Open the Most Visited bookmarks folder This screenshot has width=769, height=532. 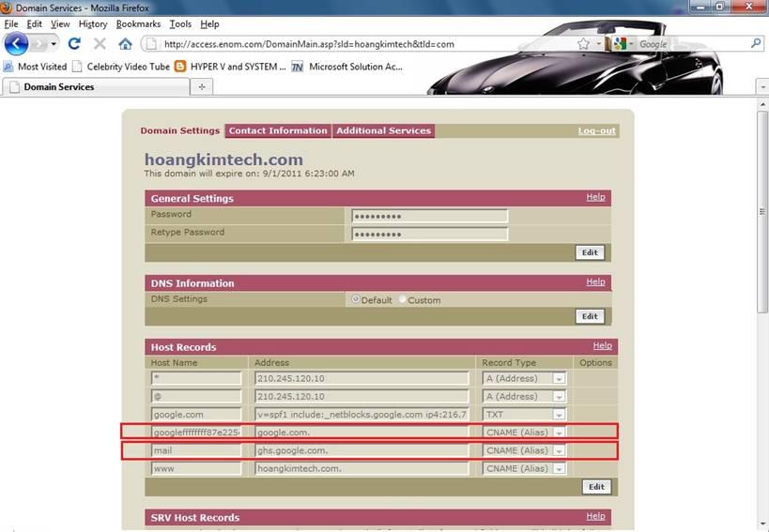[36, 66]
